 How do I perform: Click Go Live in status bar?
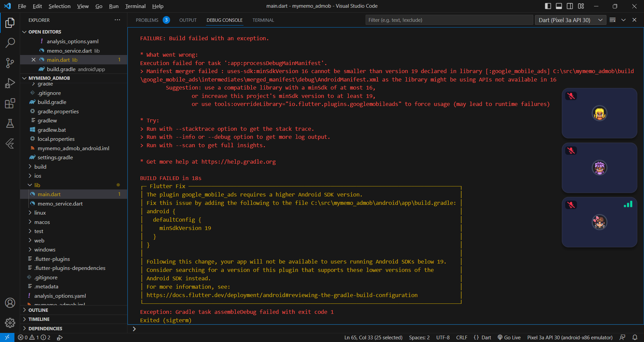coord(509,338)
